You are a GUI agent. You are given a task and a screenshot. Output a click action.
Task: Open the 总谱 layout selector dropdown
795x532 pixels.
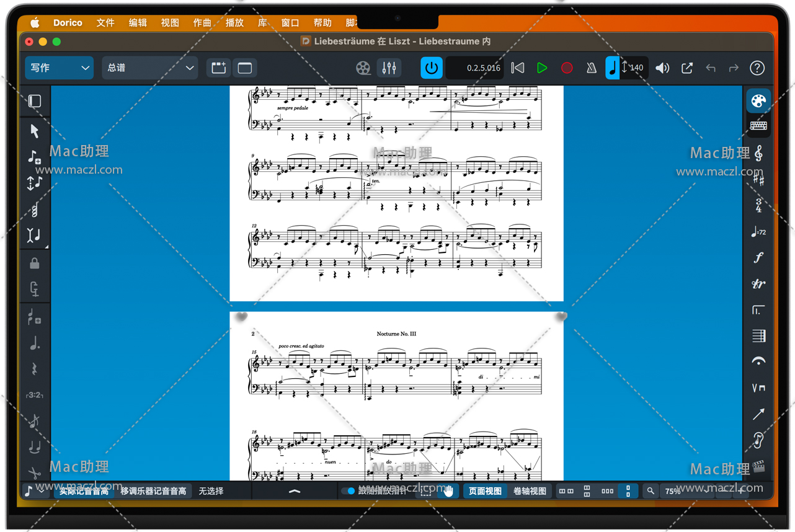[x=150, y=68]
